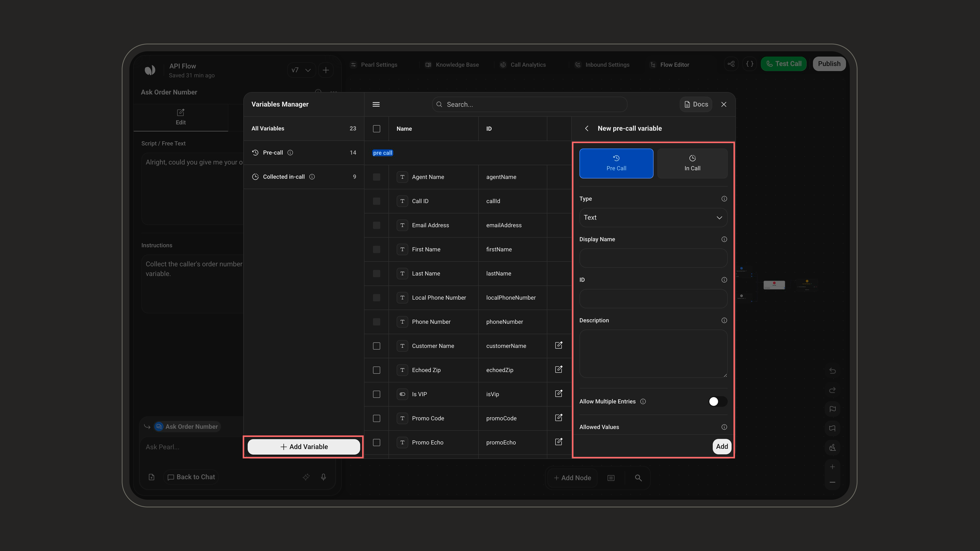Screen dimensions: 980x551
Task: Click the Add Node button
Action: pos(572,478)
